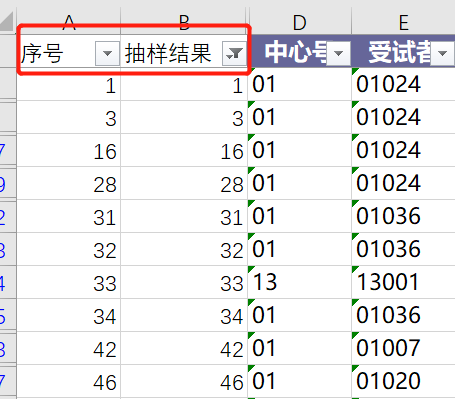Open the active filter on 抽样结果

(234, 53)
